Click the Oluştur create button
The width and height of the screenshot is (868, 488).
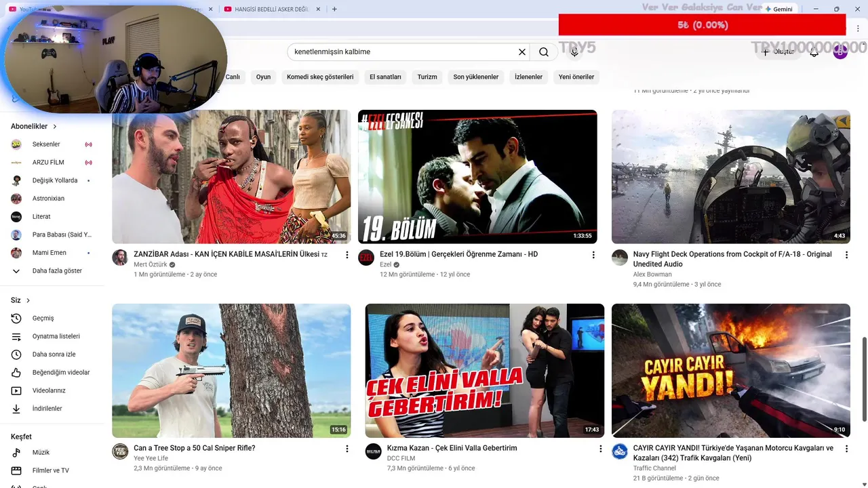(778, 52)
